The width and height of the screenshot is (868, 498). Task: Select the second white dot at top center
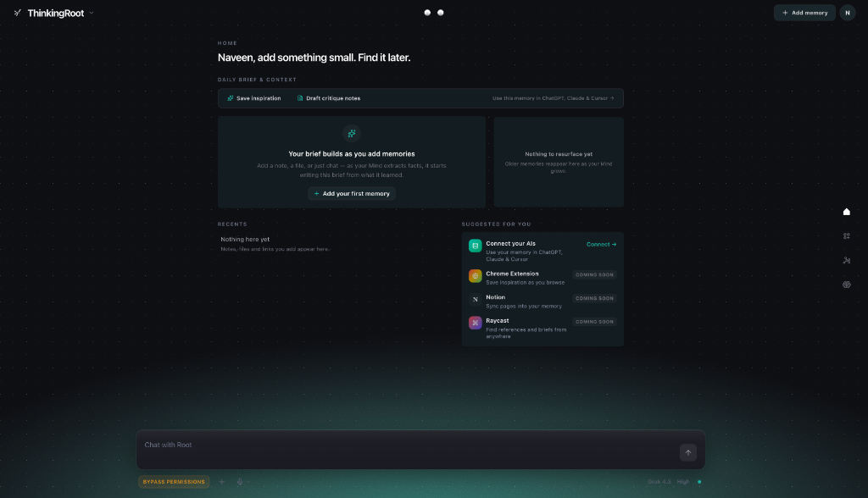441,13
